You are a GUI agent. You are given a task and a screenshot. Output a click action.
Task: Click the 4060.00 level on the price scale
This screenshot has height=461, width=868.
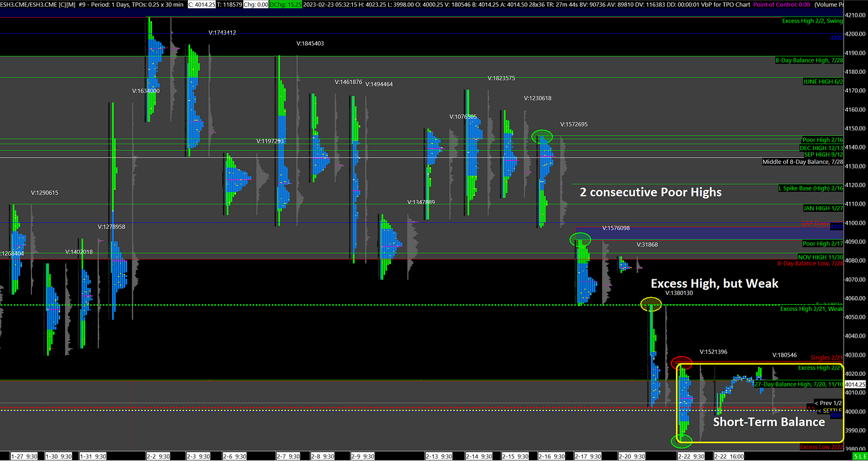[856, 298]
